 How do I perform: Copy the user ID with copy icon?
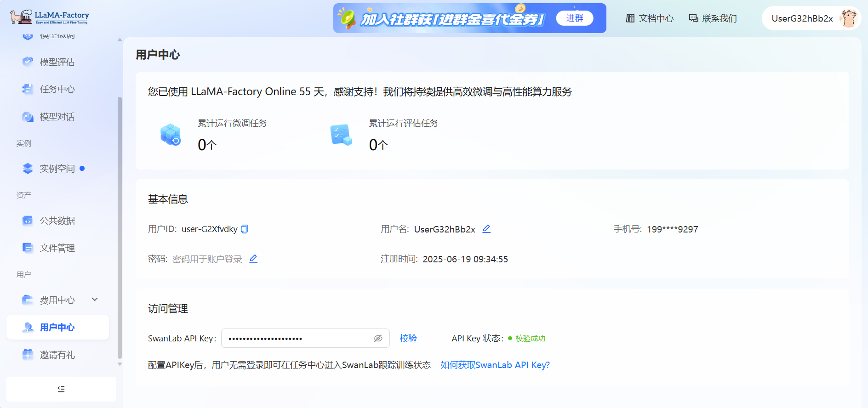pos(245,229)
